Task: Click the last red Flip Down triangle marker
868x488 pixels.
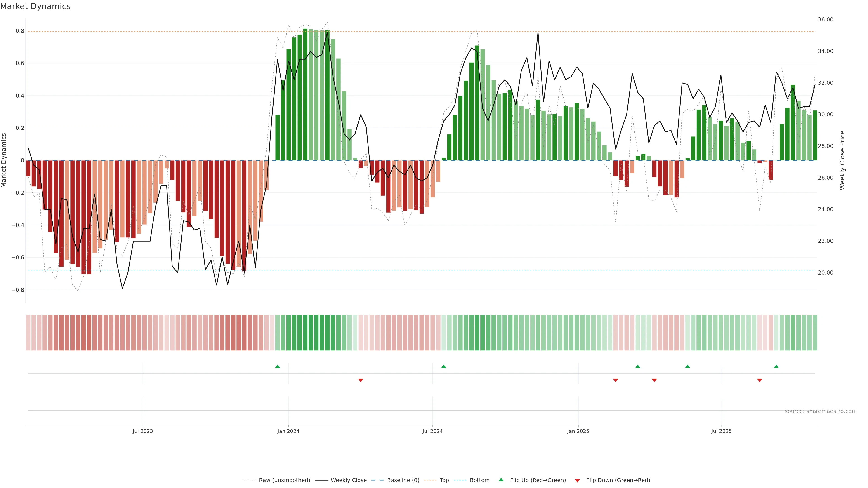Action: [759, 380]
